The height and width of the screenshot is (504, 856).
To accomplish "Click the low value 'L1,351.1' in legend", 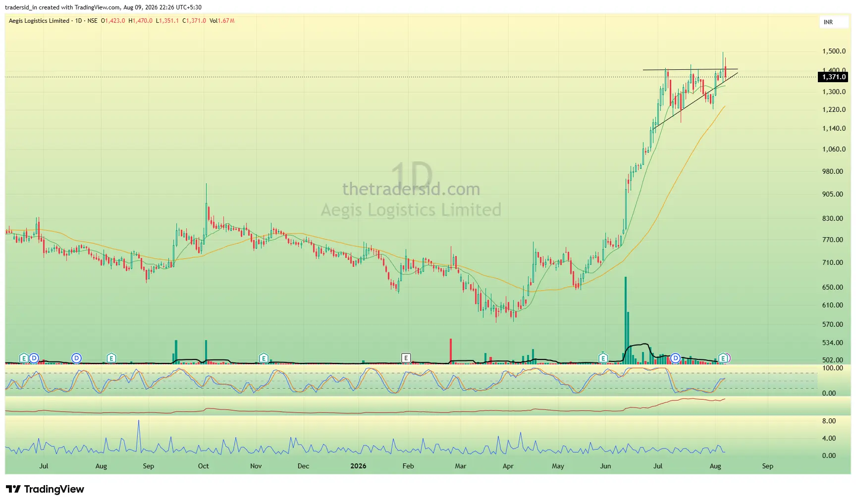I will tap(167, 21).
